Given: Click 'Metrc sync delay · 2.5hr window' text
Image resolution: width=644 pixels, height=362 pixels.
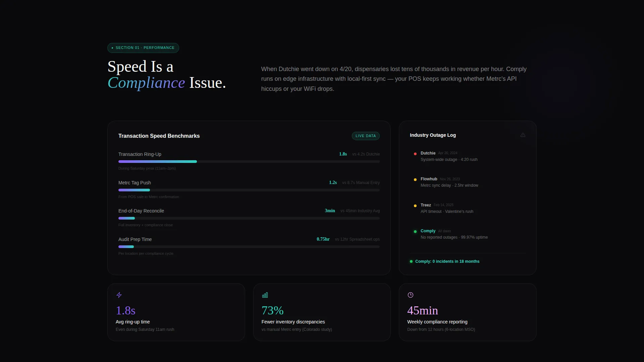Looking at the screenshot, I should 449,185.
